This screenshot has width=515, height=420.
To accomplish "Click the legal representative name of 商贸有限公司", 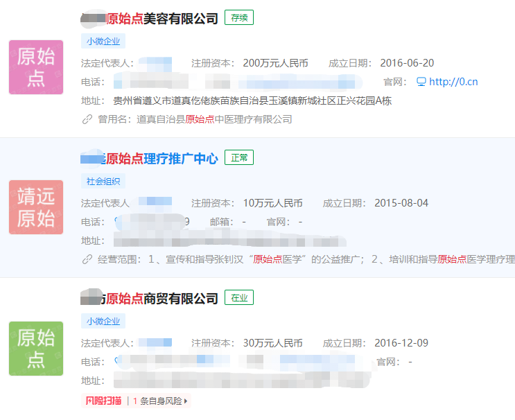I will pyautogui.click(x=155, y=343).
